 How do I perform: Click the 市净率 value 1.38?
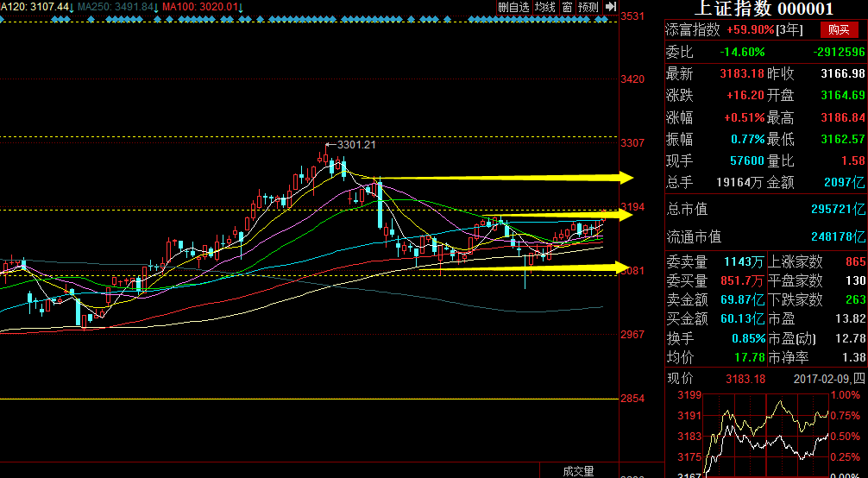point(855,358)
